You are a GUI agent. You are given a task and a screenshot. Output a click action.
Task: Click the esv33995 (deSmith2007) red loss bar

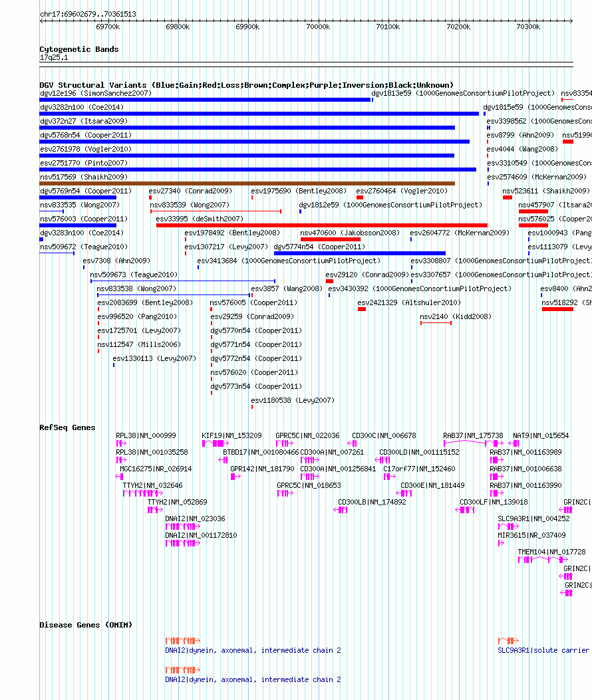[x=322, y=225]
